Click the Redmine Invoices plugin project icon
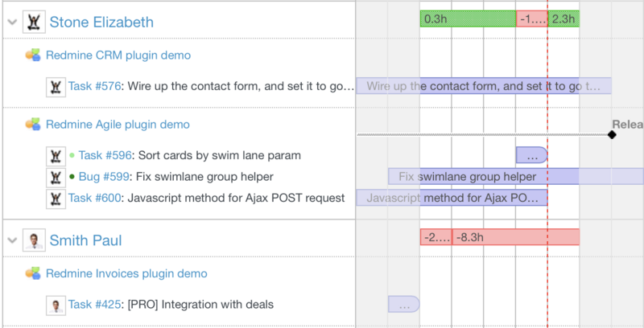644x328 pixels. pos(33,273)
